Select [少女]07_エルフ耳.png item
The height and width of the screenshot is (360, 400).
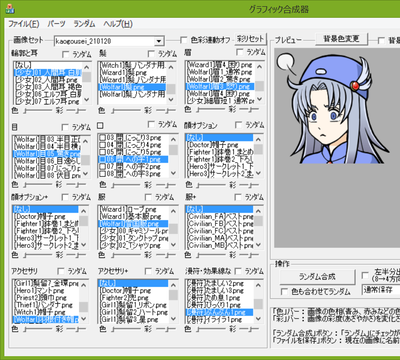point(47,100)
